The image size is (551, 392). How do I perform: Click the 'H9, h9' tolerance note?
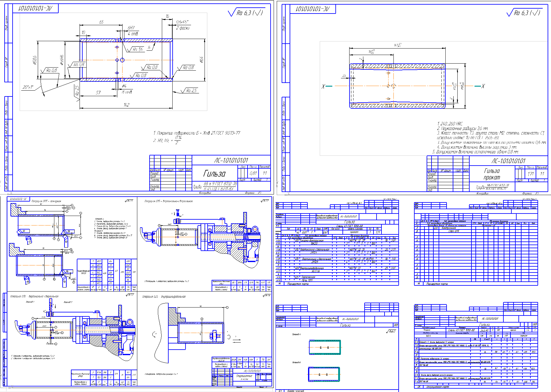[168, 140]
